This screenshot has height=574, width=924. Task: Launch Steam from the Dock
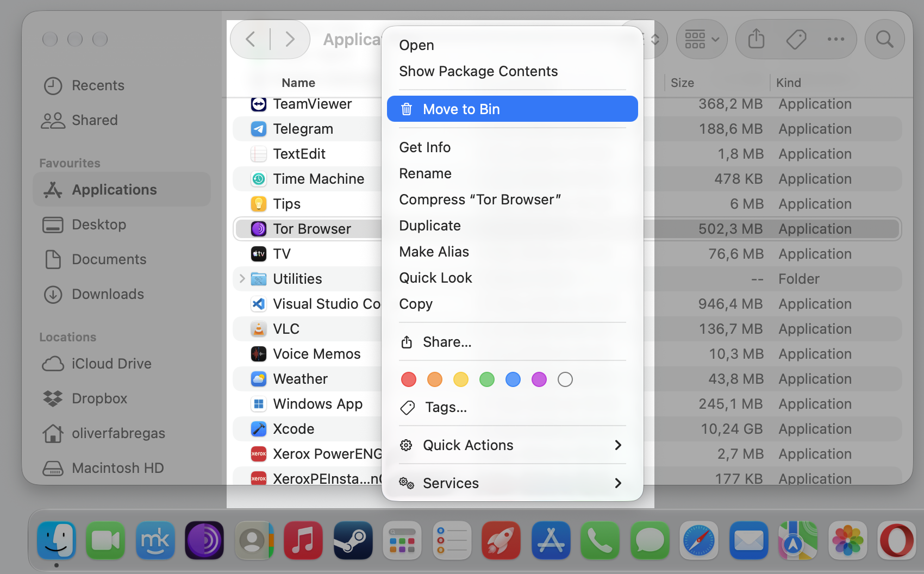tap(353, 540)
